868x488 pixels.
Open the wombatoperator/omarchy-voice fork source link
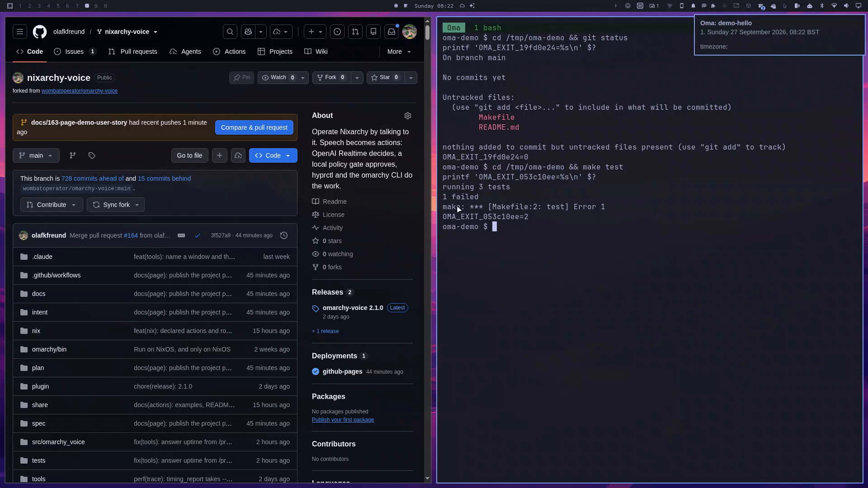coord(80,91)
